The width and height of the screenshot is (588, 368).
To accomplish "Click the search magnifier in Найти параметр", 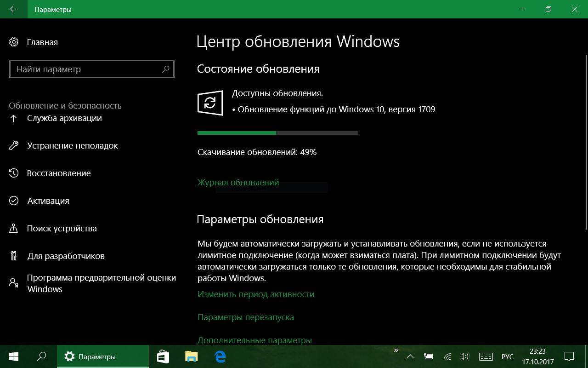I will pos(166,69).
